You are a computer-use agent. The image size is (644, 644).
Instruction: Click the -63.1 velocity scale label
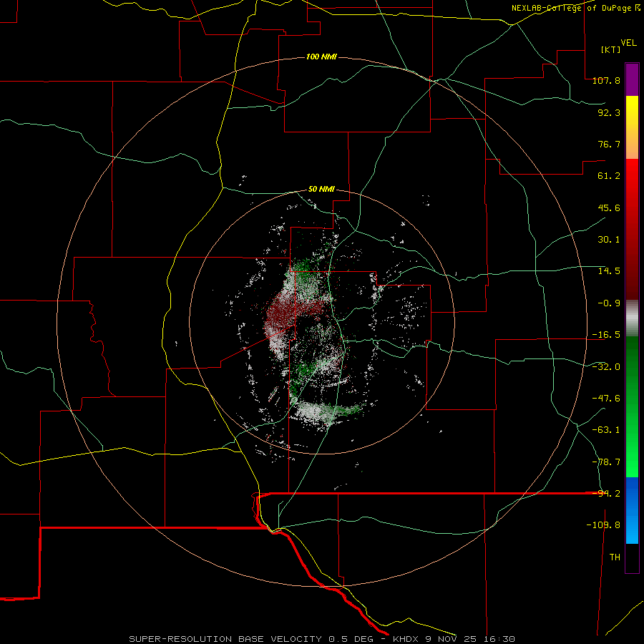pyautogui.click(x=606, y=430)
